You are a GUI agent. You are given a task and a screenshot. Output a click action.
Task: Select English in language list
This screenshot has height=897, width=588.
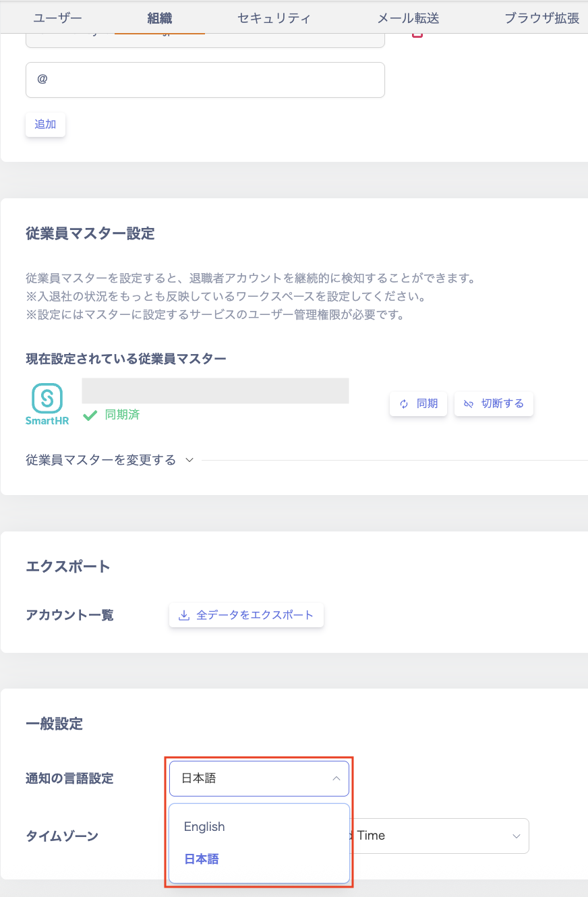204,827
